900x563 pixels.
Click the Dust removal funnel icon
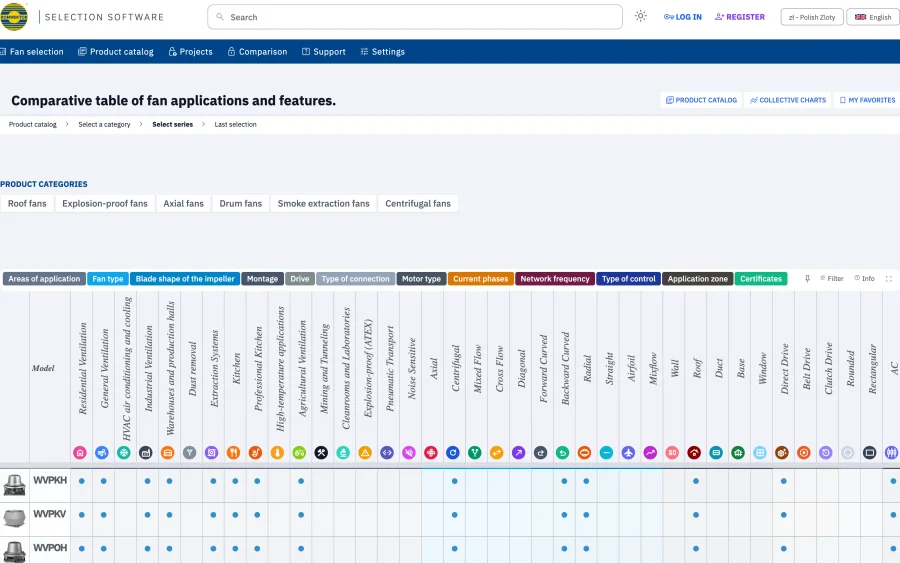[x=189, y=453]
